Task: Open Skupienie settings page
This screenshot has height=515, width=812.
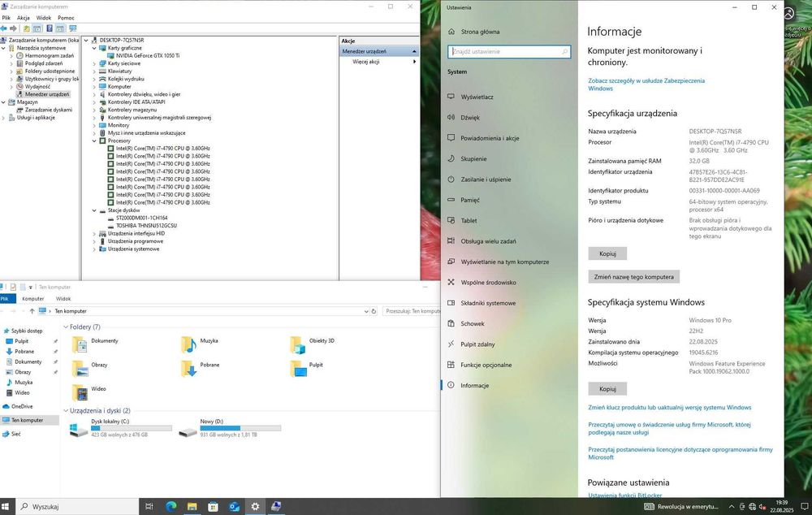Action: (473, 159)
